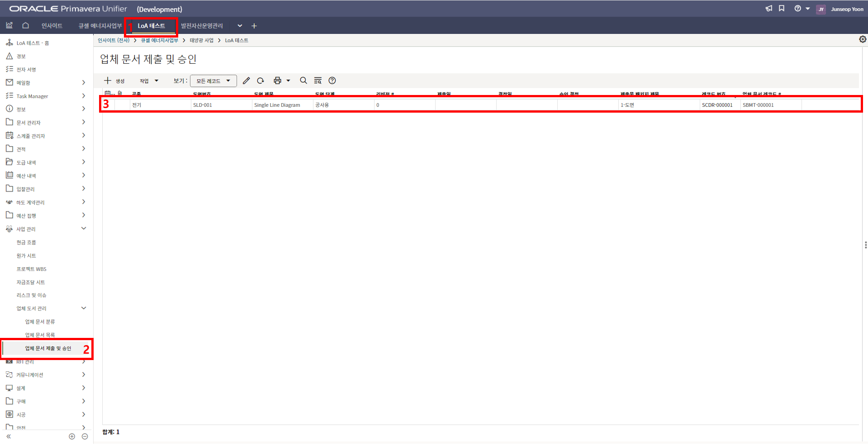The image size is (868, 446).
Task: Click the announcements megaphone icon
Action: [768, 9]
